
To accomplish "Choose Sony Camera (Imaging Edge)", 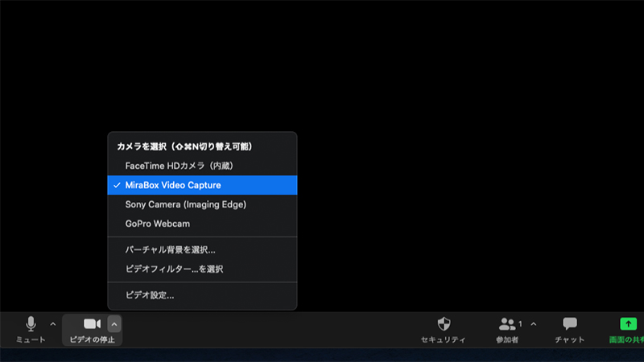I will (x=202, y=204).
